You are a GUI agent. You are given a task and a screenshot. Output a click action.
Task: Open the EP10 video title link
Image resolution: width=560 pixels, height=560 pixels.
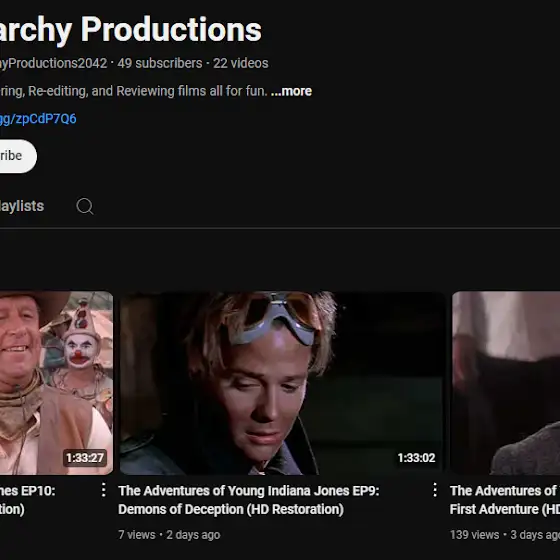pos(28,500)
